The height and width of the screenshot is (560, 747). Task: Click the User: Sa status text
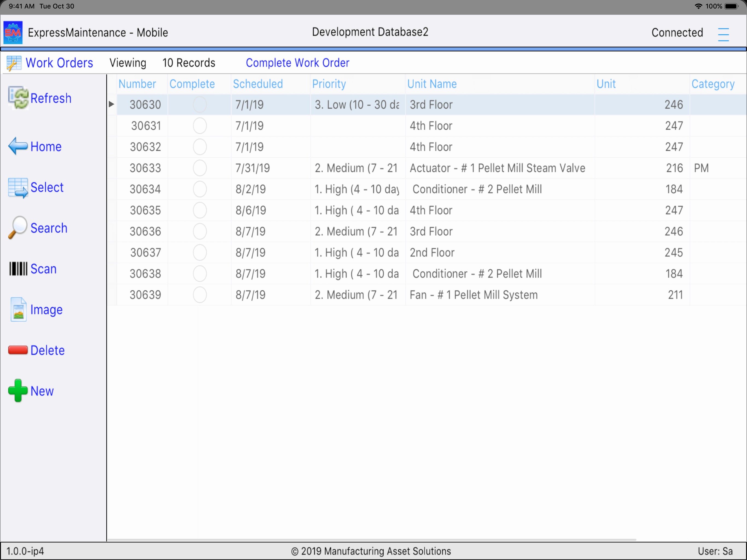tap(715, 551)
